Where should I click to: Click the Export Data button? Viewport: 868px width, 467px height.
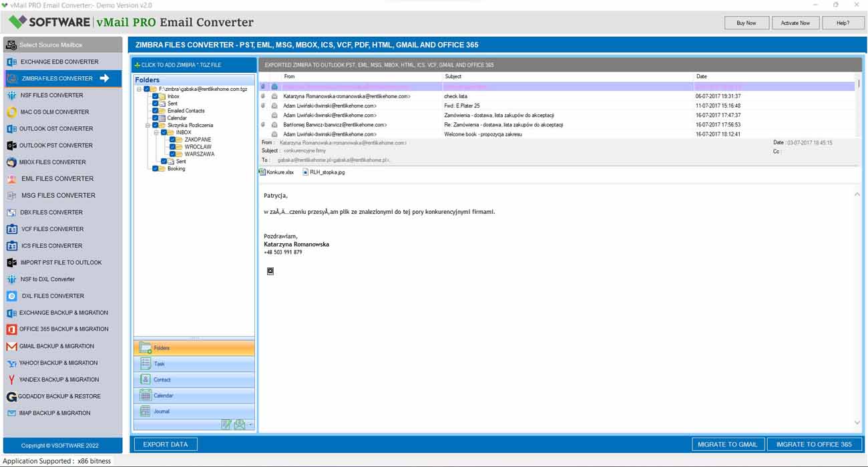(x=166, y=444)
